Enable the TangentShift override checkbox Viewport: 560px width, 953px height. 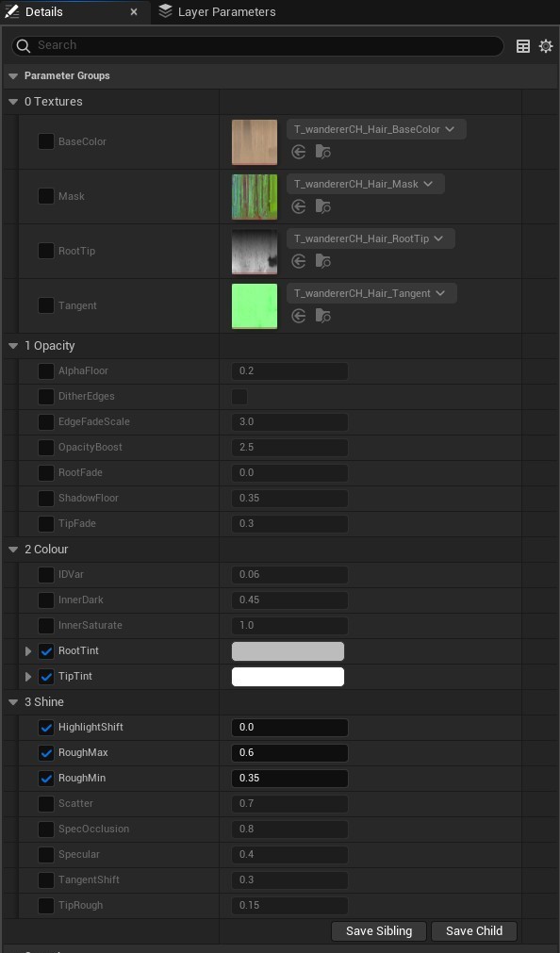(46, 880)
